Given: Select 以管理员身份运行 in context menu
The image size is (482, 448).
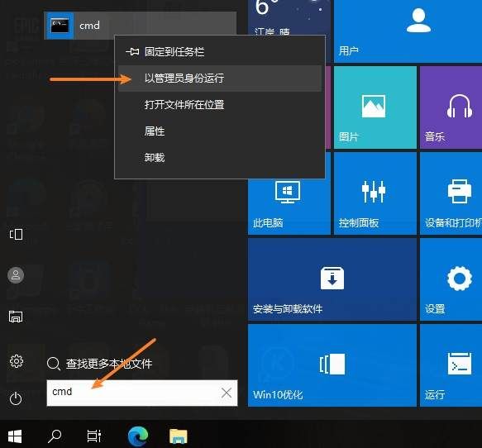Looking at the screenshot, I should click(220, 79).
